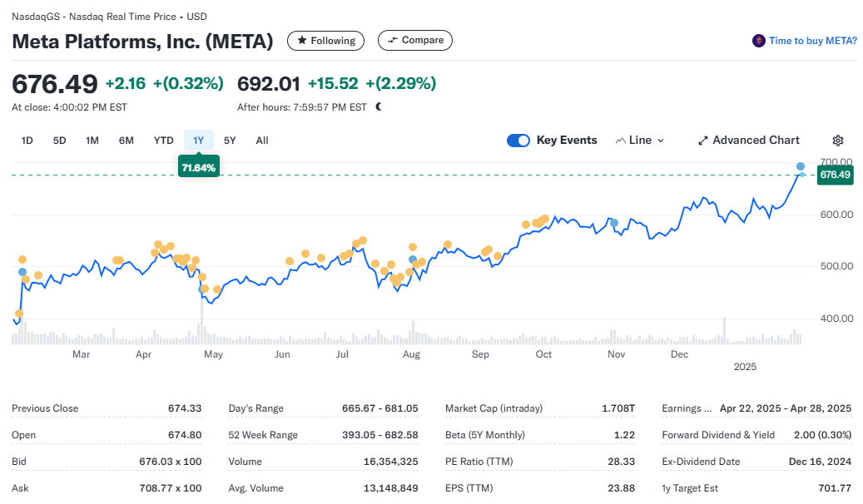Click the Open value 674.80
Screen dimensions: 863x504
click(x=185, y=435)
